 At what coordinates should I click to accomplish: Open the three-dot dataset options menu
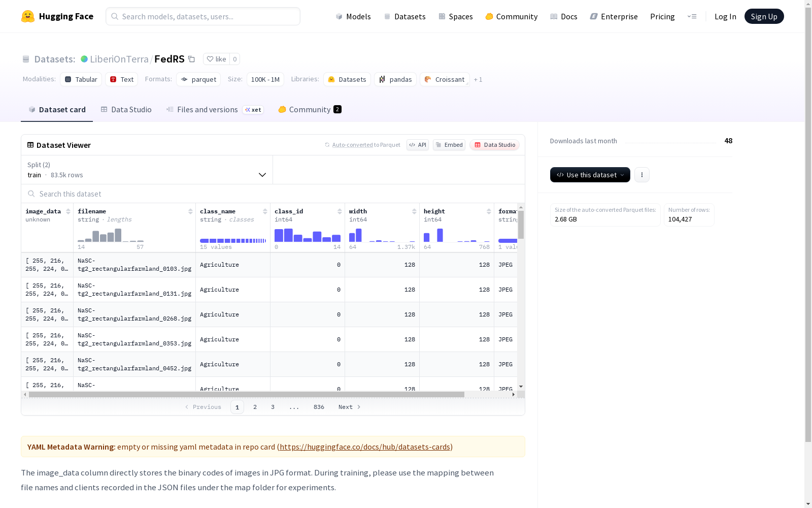642,175
